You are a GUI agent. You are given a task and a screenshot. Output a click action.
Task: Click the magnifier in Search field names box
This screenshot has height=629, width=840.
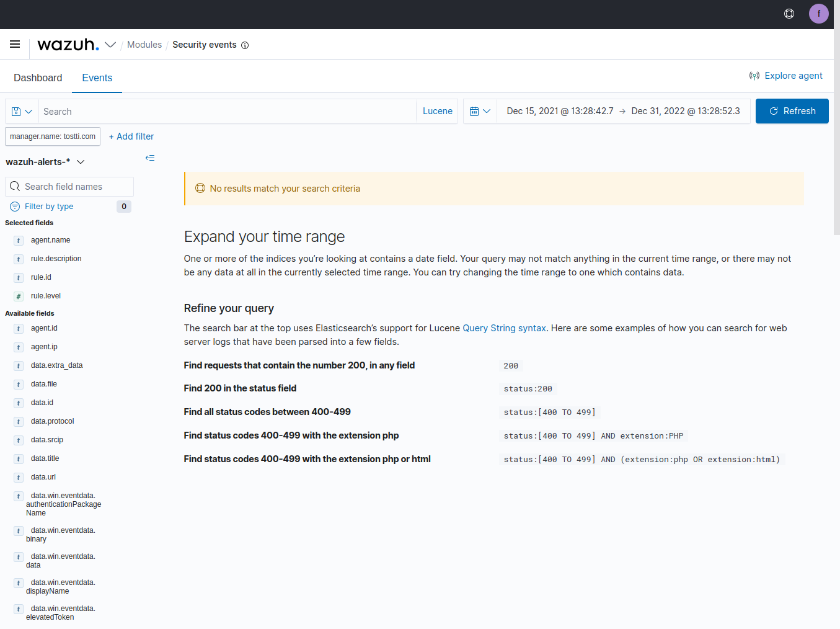tap(15, 186)
